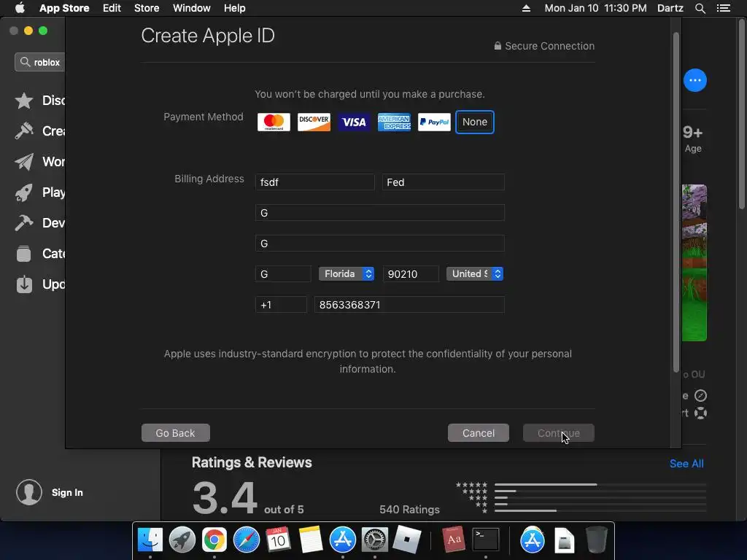Select None payment method
This screenshot has width=747, height=560.
(x=474, y=122)
